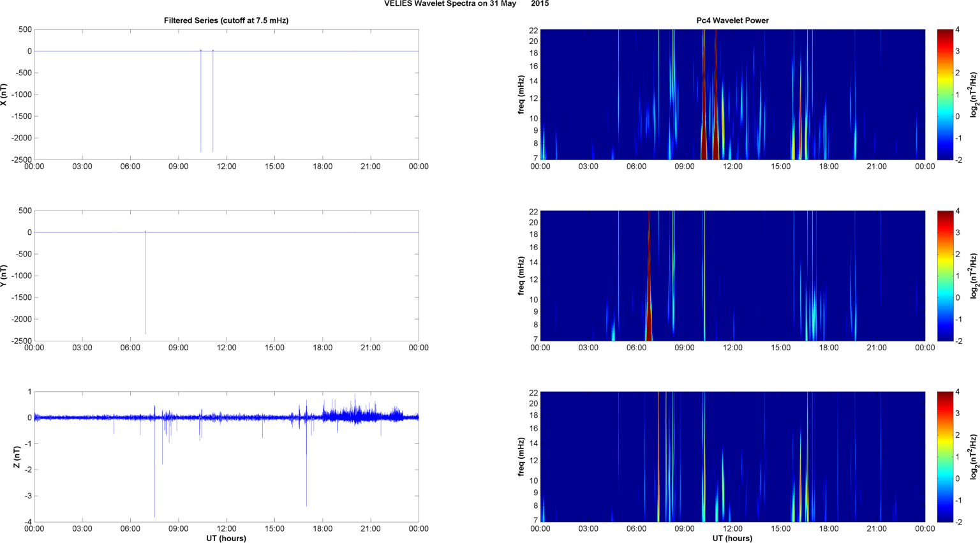Viewport: 980px width, 543px height.
Task: Select the Z (nT) axis label
Action: pyautogui.click(x=17, y=457)
